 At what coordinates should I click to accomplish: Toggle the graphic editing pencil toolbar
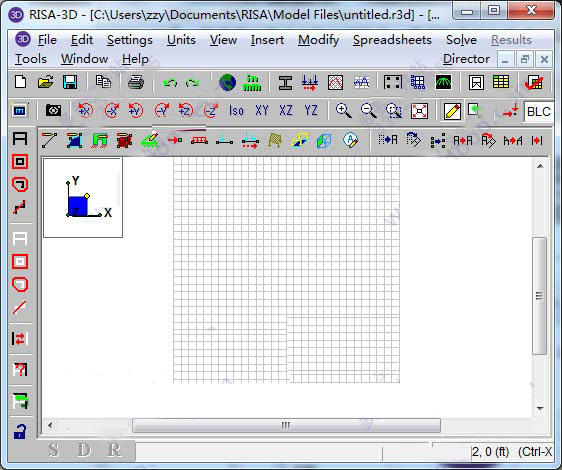pyautogui.click(x=452, y=111)
